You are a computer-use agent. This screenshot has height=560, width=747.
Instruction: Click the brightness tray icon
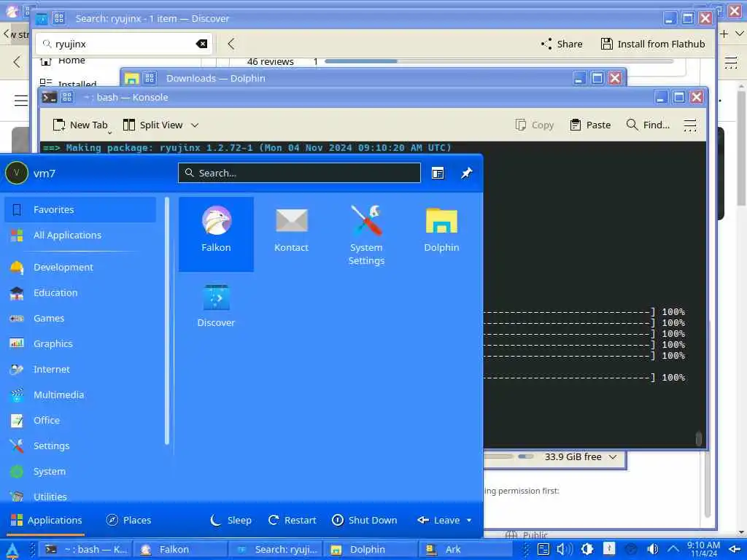coord(587,550)
